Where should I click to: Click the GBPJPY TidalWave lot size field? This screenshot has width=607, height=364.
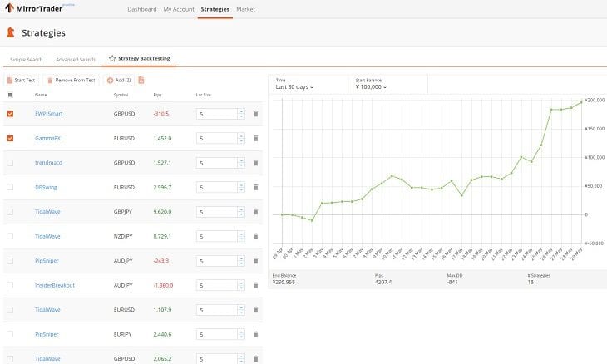217,212
